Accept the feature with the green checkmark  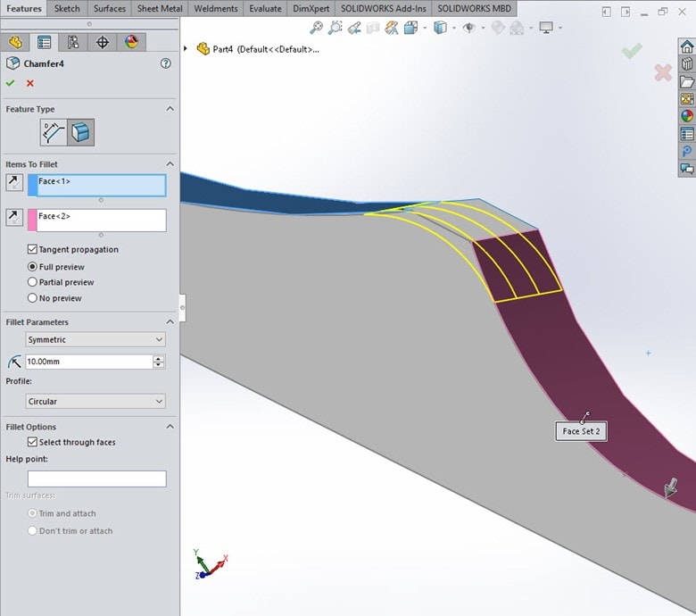pyautogui.click(x=11, y=83)
